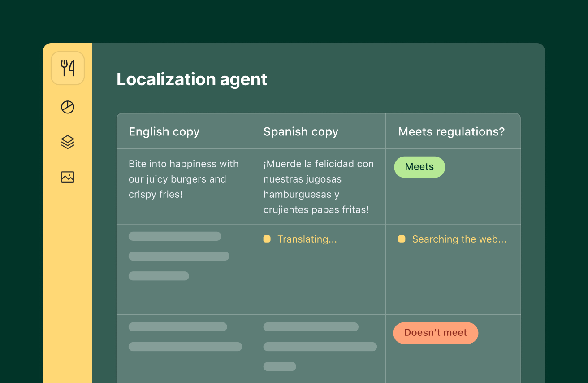Click the Localization agent page title

click(x=192, y=79)
